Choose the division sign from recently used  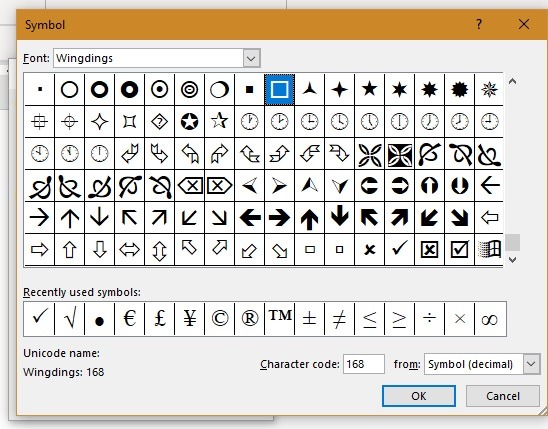tap(430, 319)
